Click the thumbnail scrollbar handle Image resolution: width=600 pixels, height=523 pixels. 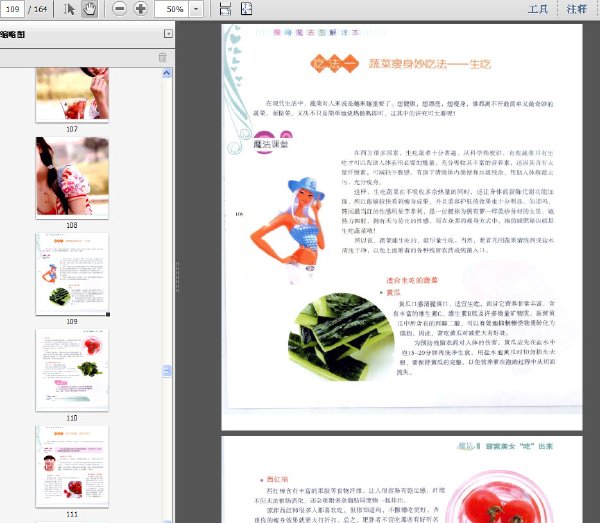point(167,371)
